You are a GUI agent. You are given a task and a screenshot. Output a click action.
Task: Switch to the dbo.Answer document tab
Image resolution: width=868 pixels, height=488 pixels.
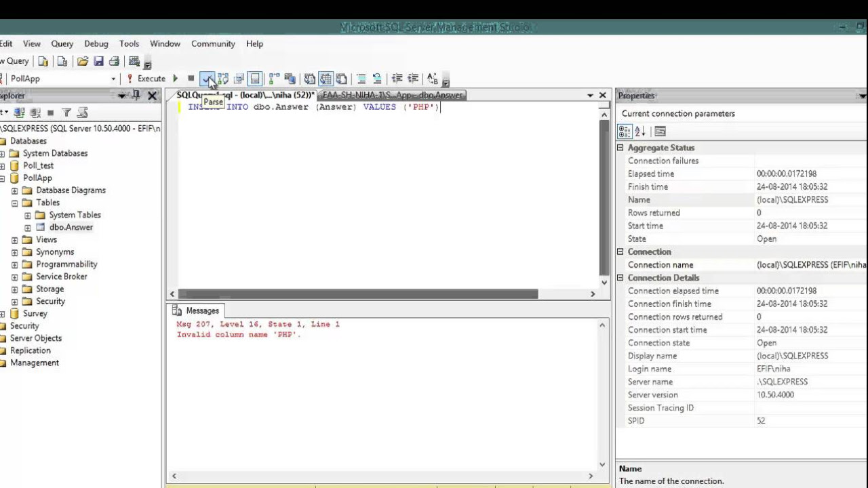tap(393, 96)
